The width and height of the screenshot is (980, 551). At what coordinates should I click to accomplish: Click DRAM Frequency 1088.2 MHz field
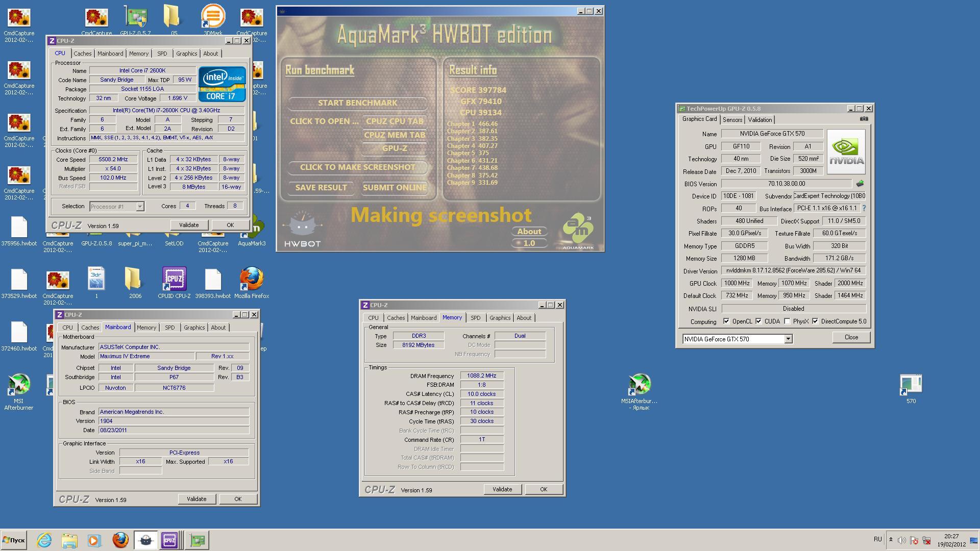pos(481,376)
